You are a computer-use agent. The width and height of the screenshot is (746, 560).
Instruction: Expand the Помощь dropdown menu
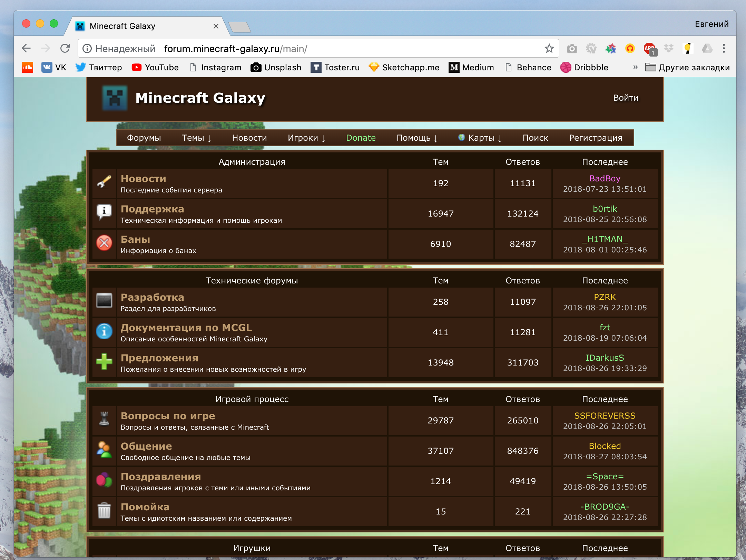tap(417, 138)
